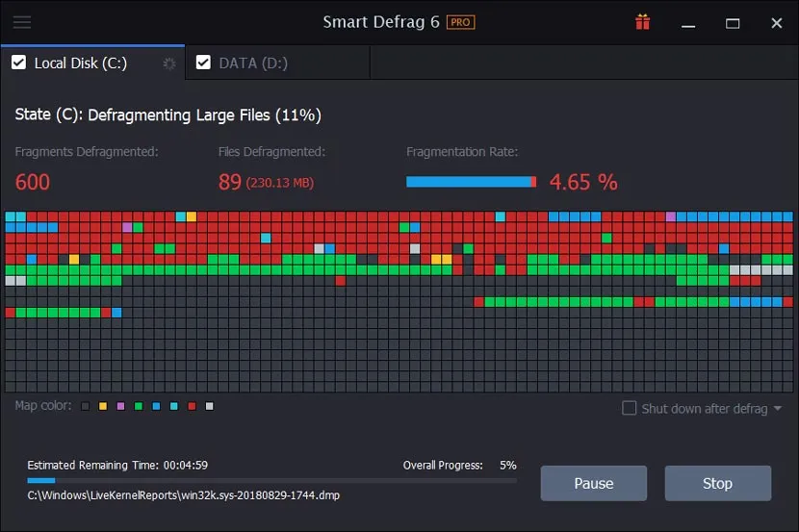This screenshot has width=799, height=532.
Task: Click the red map color legend square
Action: tap(192, 406)
